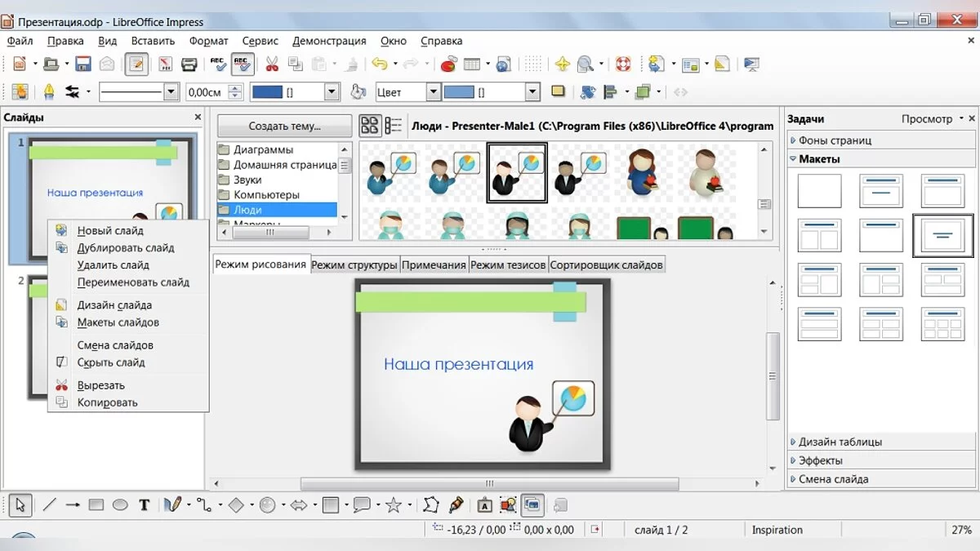The height and width of the screenshot is (551, 980).
Task: Open the line style dropdown
Action: pyautogui.click(x=171, y=92)
